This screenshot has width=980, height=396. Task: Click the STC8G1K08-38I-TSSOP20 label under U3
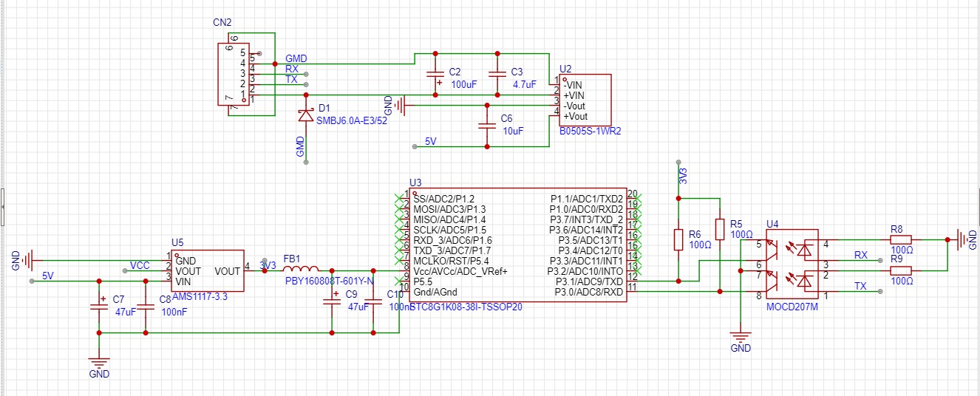pyautogui.click(x=467, y=307)
